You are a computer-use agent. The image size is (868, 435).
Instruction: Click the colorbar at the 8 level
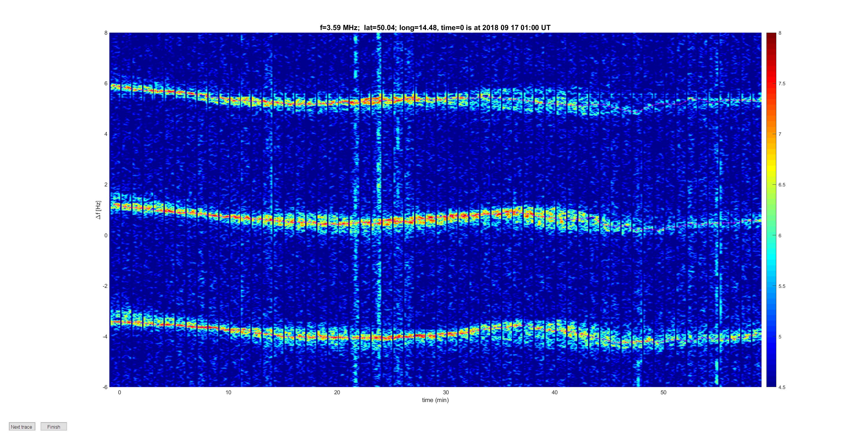click(x=771, y=34)
